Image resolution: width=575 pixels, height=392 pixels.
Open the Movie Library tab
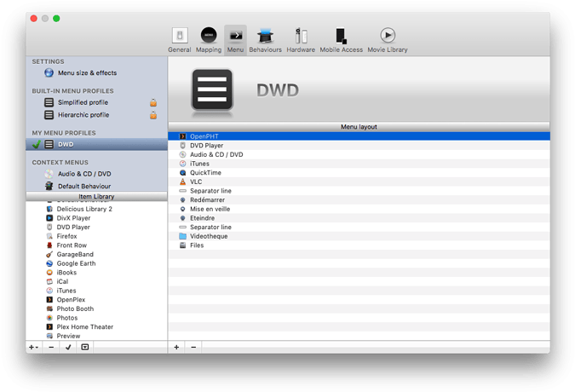(388, 39)
